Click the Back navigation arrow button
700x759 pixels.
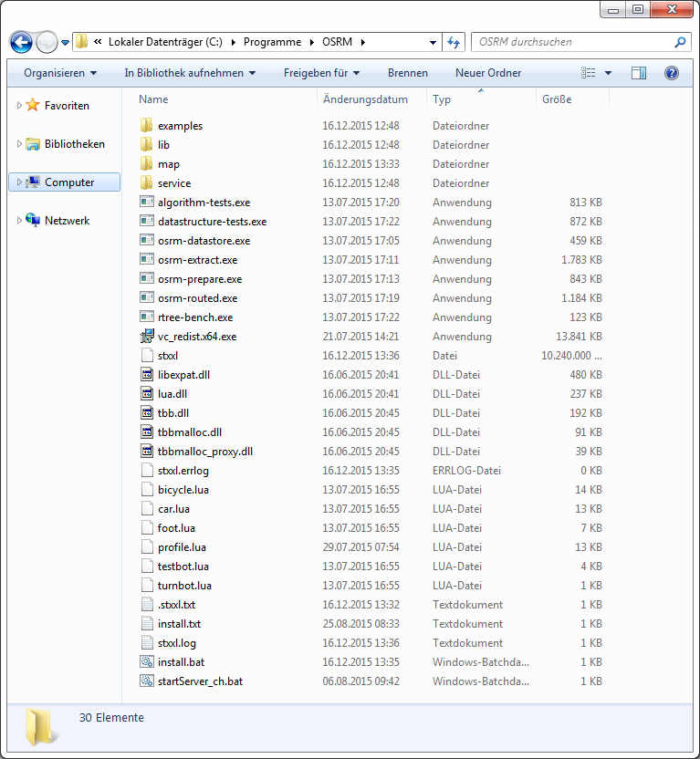pos(21,42)
